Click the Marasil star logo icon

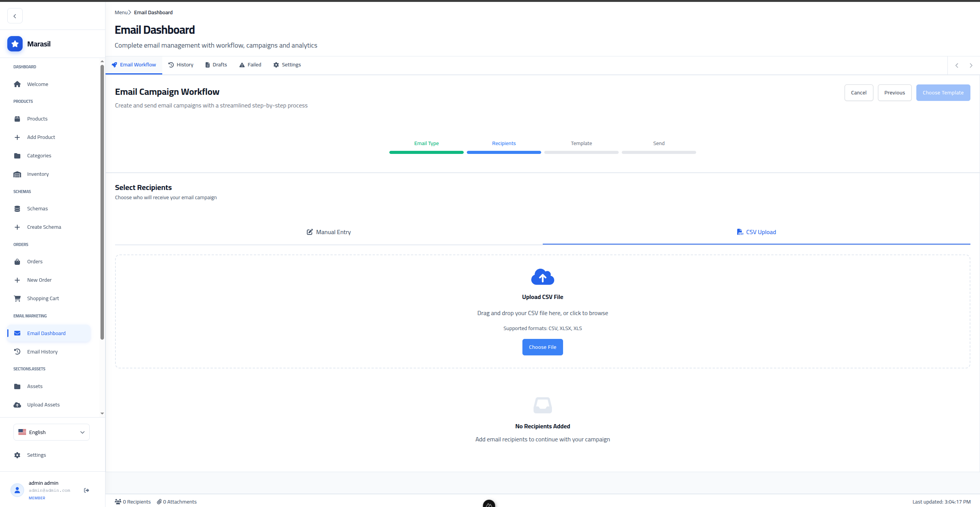coord(15,44)
